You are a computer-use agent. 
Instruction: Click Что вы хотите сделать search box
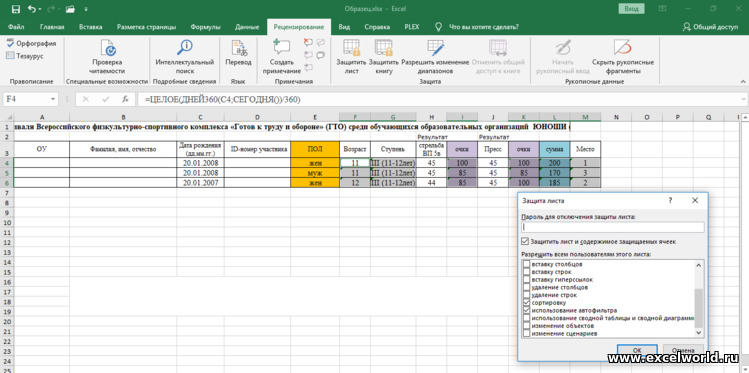click(484, 27)
